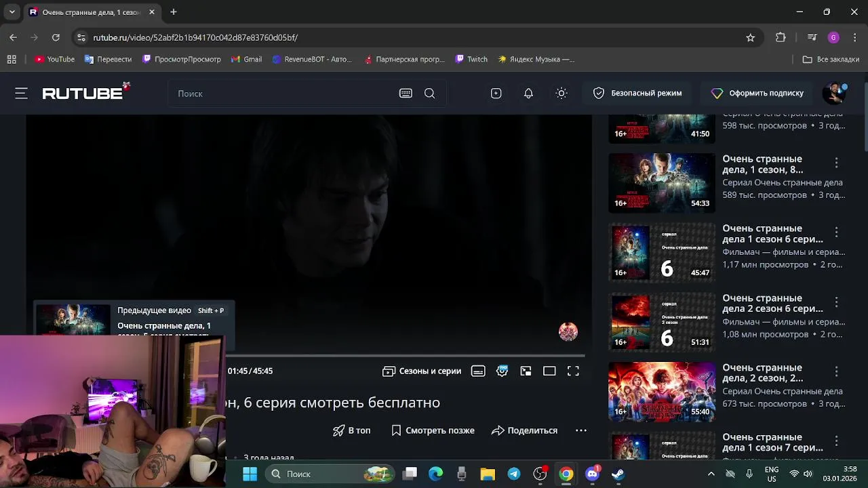Viewport: 868px width, 488px height.
Task: Bookmark this page star icon
Action: pyautogui.click(x=750, y=37)
